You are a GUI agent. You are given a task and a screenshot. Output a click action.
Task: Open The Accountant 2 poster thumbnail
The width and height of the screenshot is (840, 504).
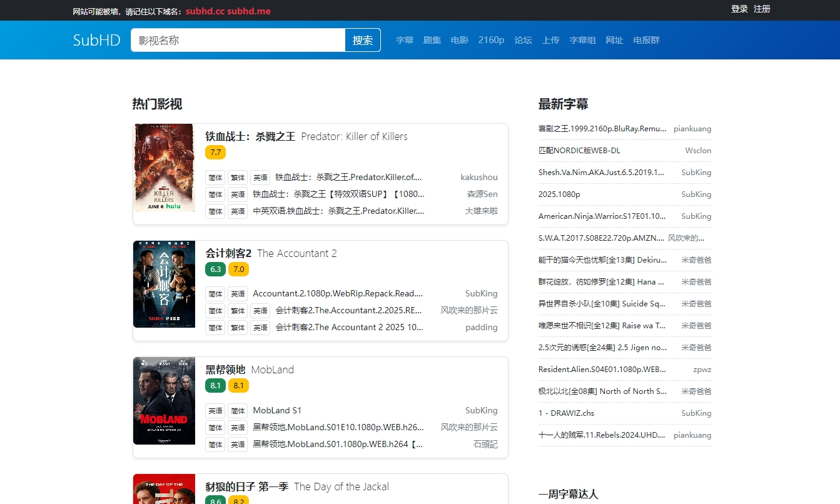click(x=164, y=284)
